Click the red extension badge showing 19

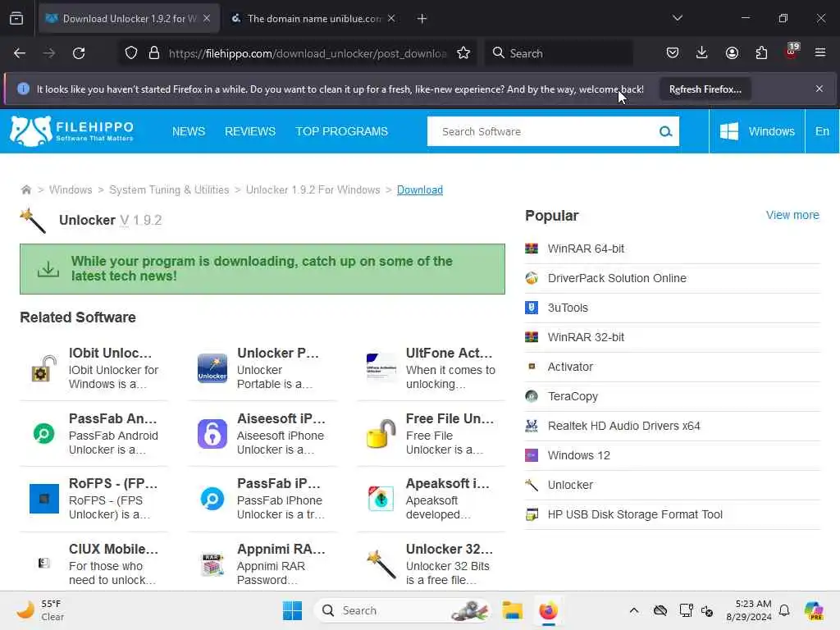click(x=792, y=52)
